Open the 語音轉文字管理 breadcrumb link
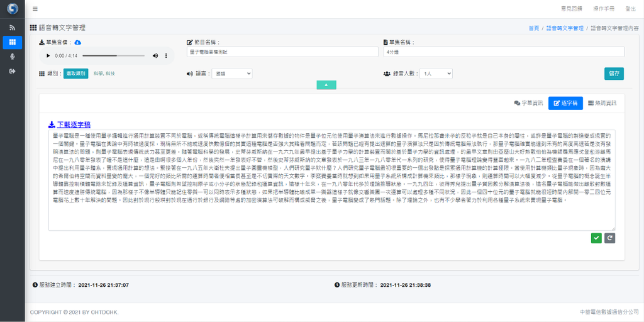Image resolution: width=644 pixels, height=322 pixels. pyautogui.click(x=565, y=28)
